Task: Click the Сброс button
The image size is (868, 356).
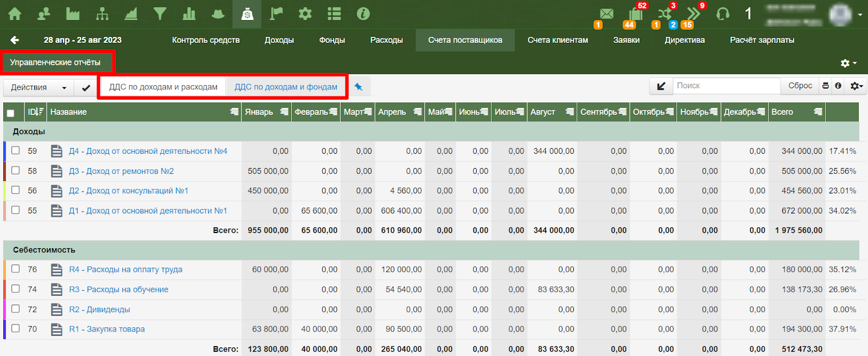Action: [x=800, y=86]
